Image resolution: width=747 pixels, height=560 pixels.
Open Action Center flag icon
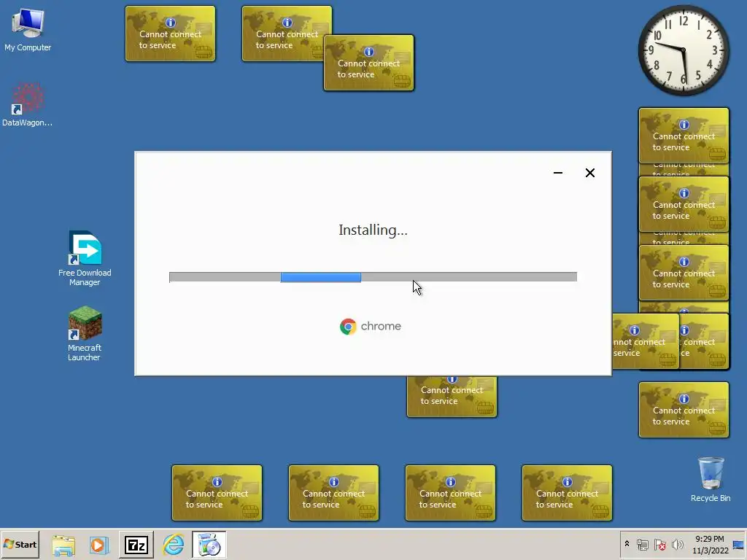click(x=659, y=545)
